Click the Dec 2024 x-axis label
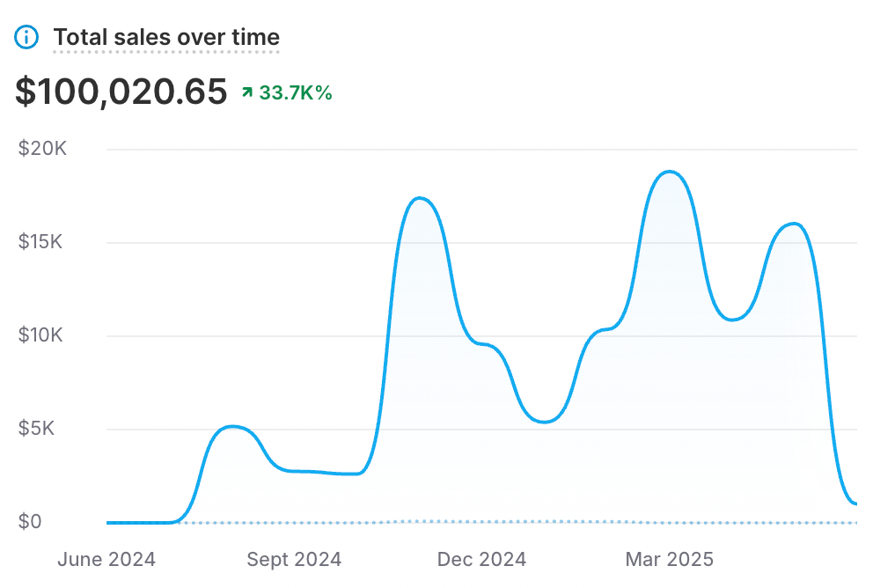This screenshot has height=588, width=873. point(481,560)
